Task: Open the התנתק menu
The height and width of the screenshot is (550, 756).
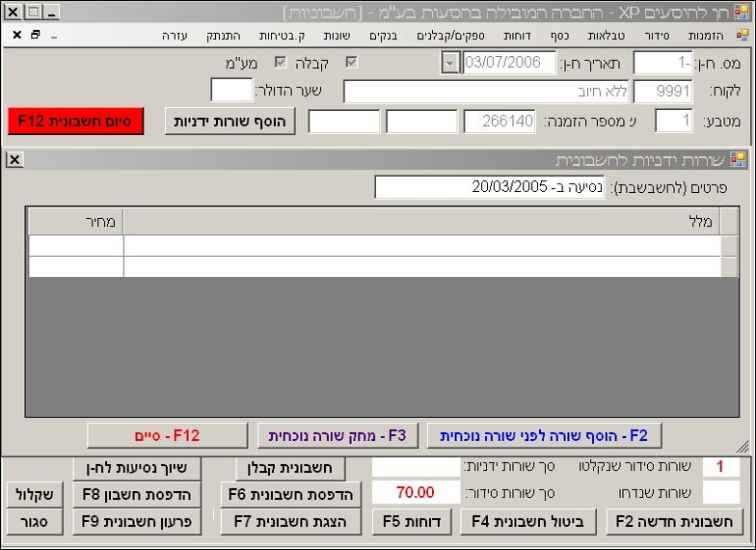Action: [x=224, y=36]
